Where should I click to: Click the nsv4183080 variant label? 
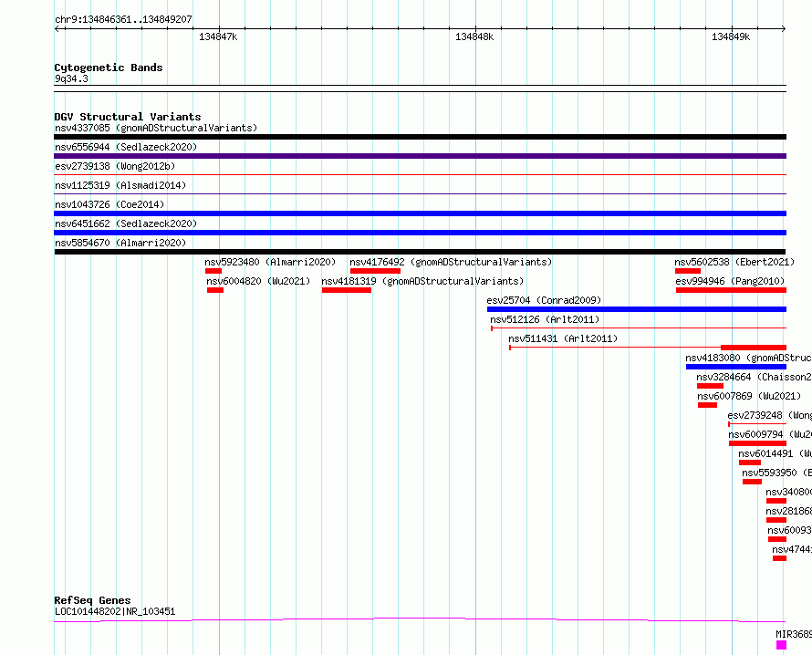coord(748,358)
